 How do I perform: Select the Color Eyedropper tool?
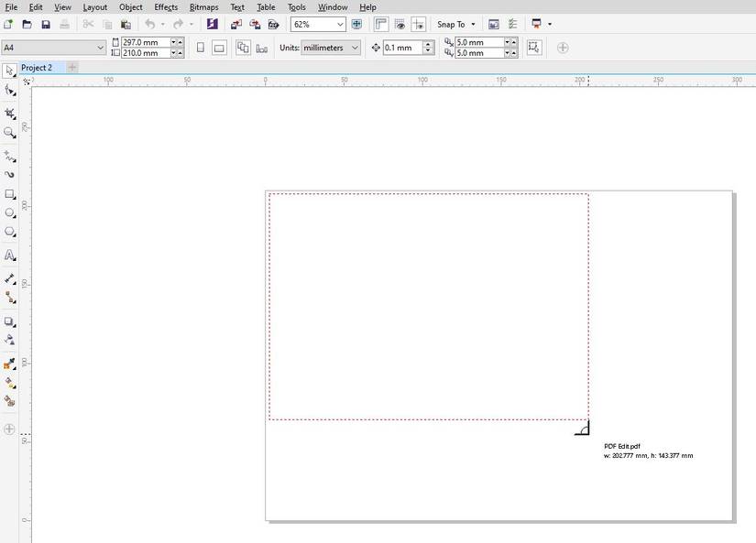tap(10, 364)
